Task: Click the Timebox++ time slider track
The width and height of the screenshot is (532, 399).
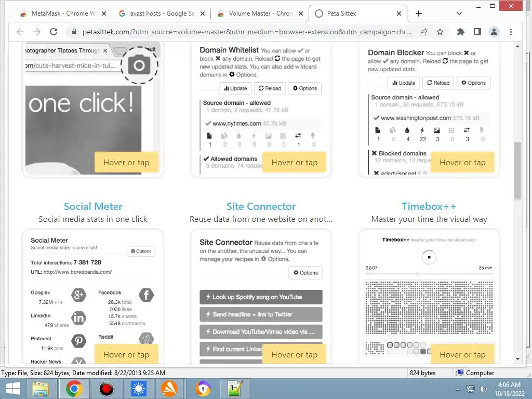Action: tap(429, 273)
